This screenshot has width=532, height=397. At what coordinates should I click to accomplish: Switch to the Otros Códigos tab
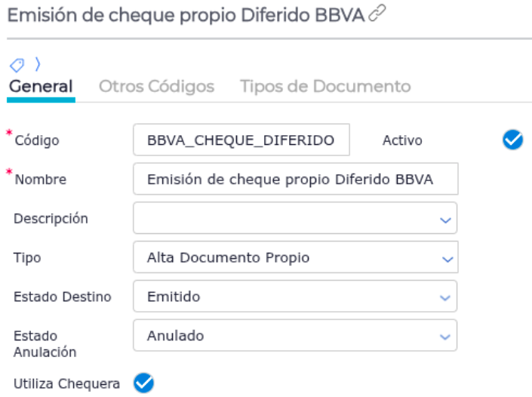click(156, 86)
